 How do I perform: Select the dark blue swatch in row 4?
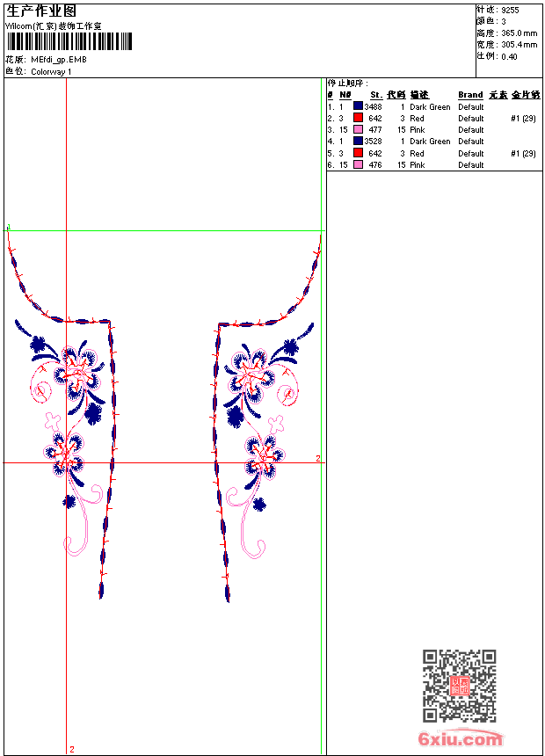[x=358, y=141]
